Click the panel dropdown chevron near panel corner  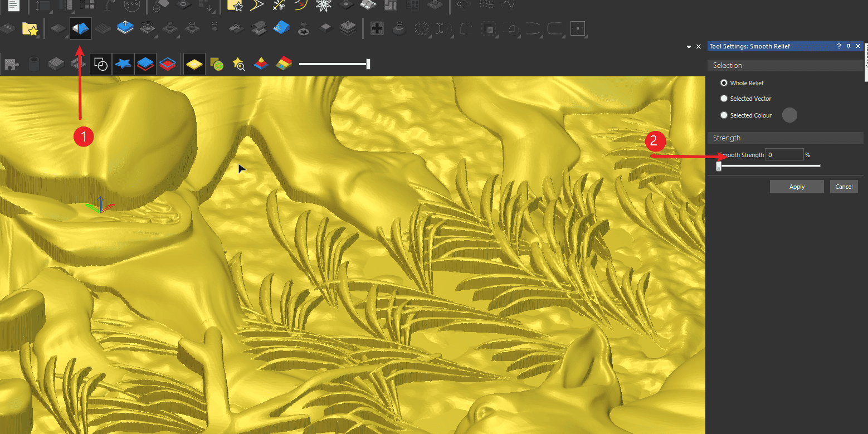click(689, 46)
